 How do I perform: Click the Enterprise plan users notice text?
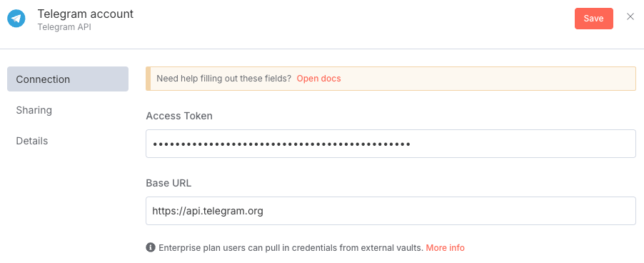click(291, 248)
